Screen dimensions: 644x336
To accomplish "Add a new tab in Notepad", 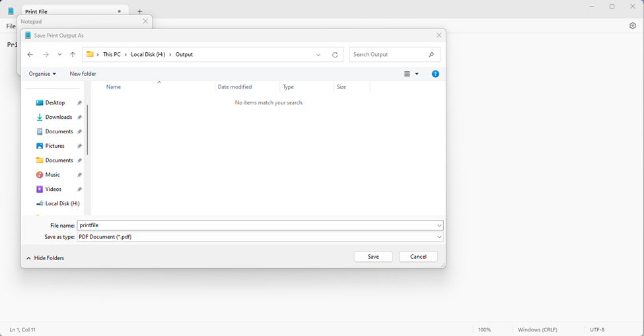I will (x=139, y=11).
